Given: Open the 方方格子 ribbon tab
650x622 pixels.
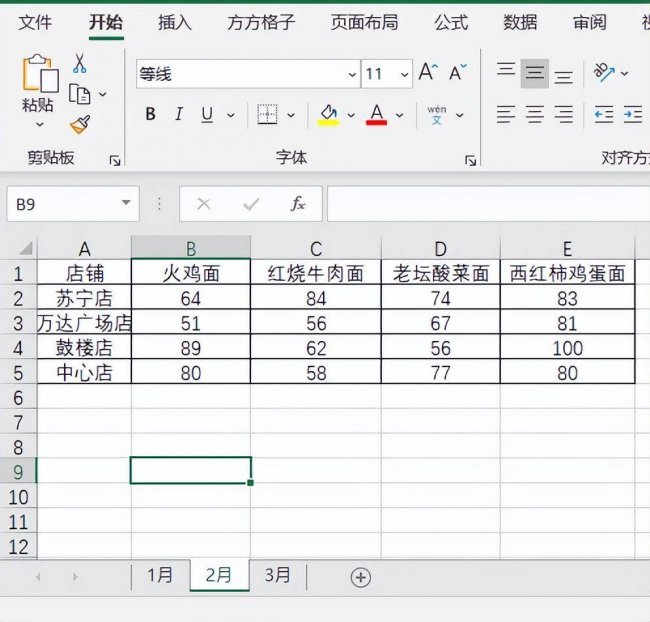Looking at the screenshot, I should coord(261,22).
